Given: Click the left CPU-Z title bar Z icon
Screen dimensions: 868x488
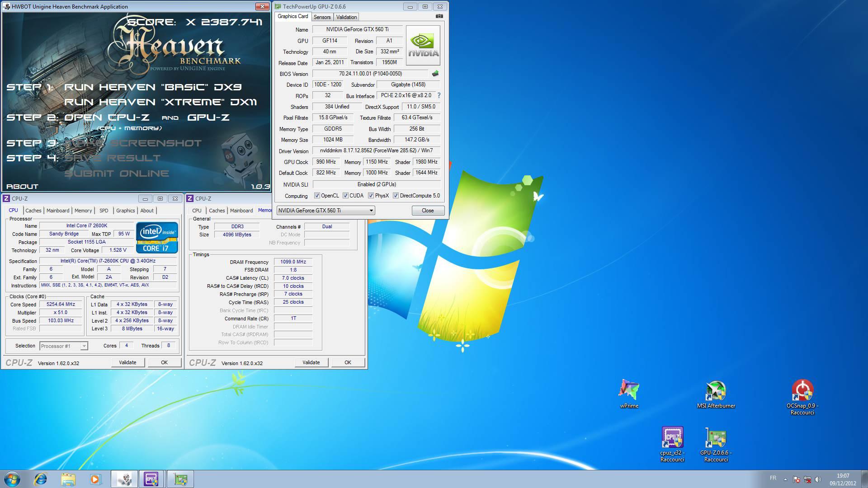Looking at the screenshot, I should (x=6, y=198).
